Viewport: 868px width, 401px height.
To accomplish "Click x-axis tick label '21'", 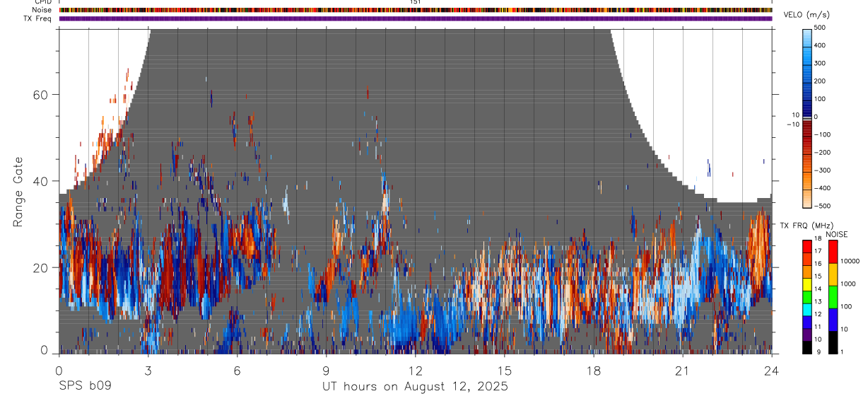I will (x=682, y=370).
